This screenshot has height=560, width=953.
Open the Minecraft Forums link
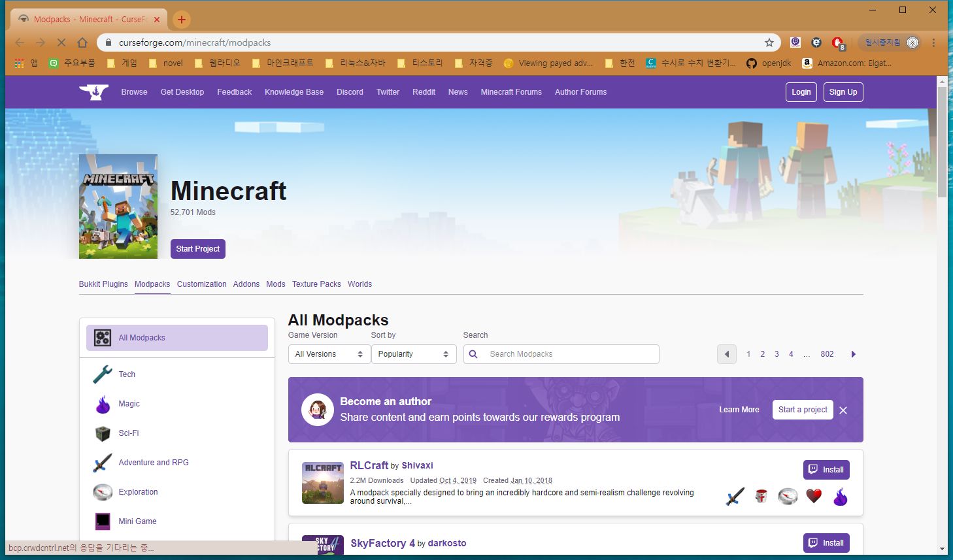click(511, 92)
